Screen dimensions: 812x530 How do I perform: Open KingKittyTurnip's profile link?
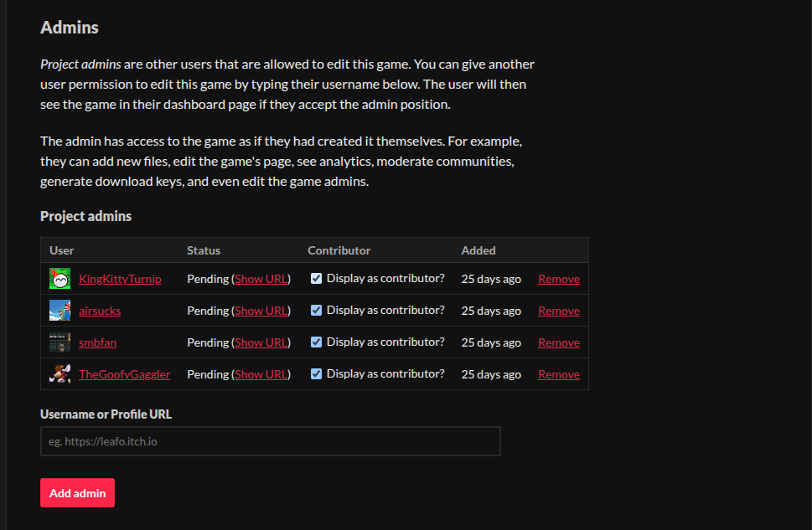(x=120, y=279)
